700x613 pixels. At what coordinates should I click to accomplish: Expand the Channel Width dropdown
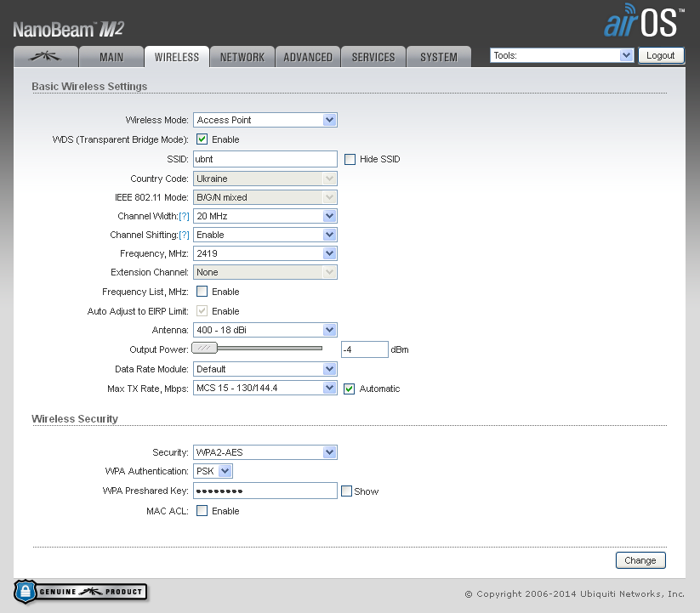tap(265, 216)
